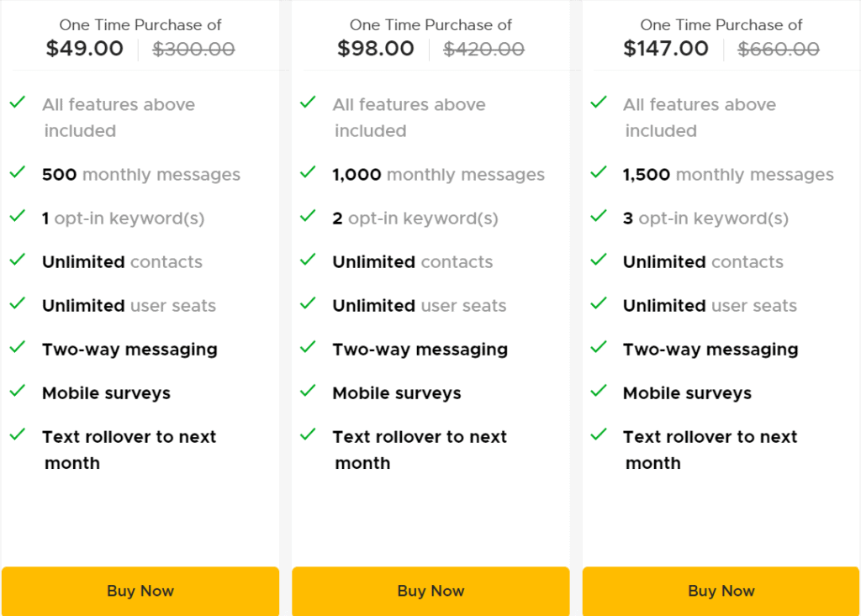Select the checkmark beside 1,000 monthly messages
Screen dimensions: 861x616
[308, 172]
